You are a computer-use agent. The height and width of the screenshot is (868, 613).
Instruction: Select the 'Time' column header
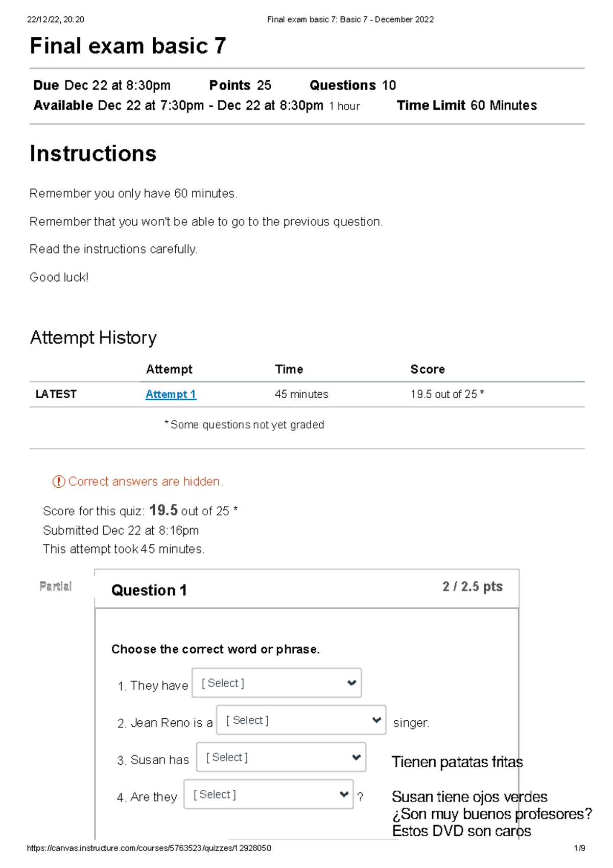(x=289, y=369)
